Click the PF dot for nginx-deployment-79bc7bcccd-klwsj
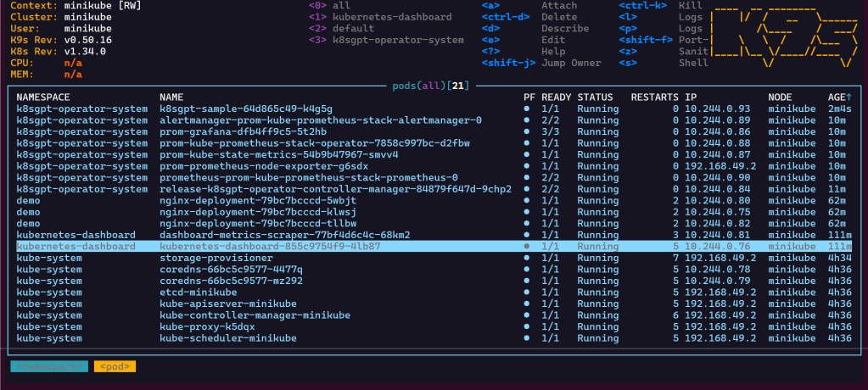The image size is (868, 390). (527, 212)
